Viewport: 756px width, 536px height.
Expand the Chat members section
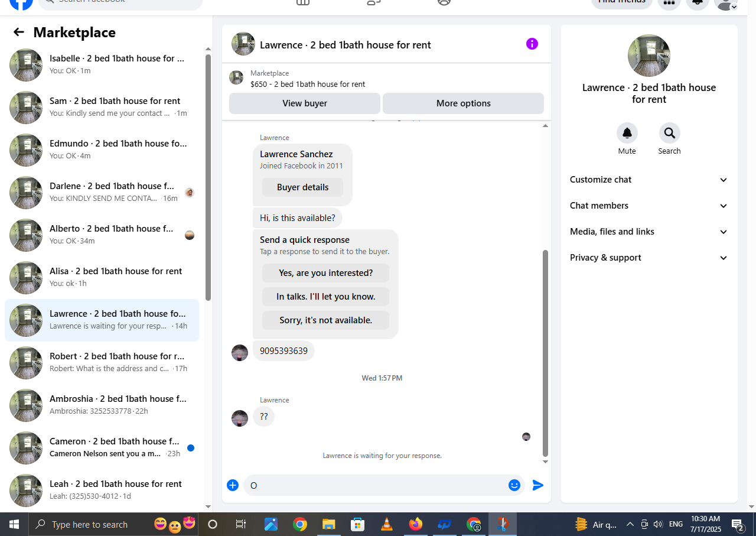(x=649, y=206)
